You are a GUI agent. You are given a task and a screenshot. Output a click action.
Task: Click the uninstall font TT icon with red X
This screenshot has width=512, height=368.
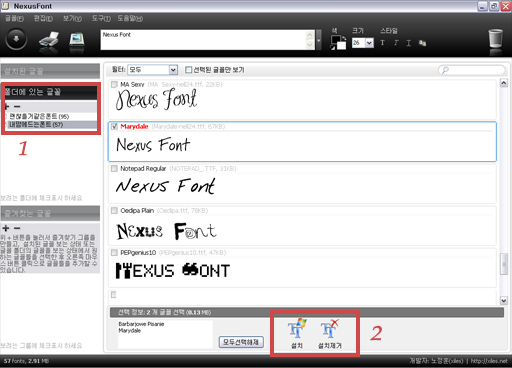(x=330, y=333)
